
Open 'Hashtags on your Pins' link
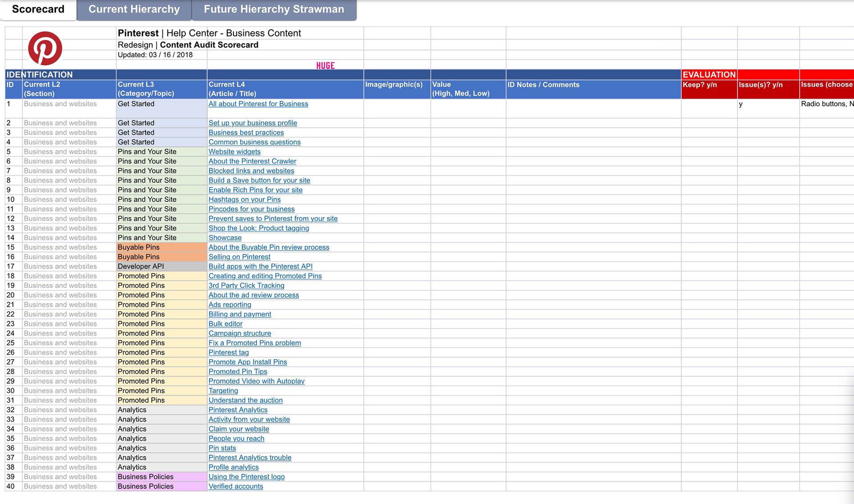[245, 200]
